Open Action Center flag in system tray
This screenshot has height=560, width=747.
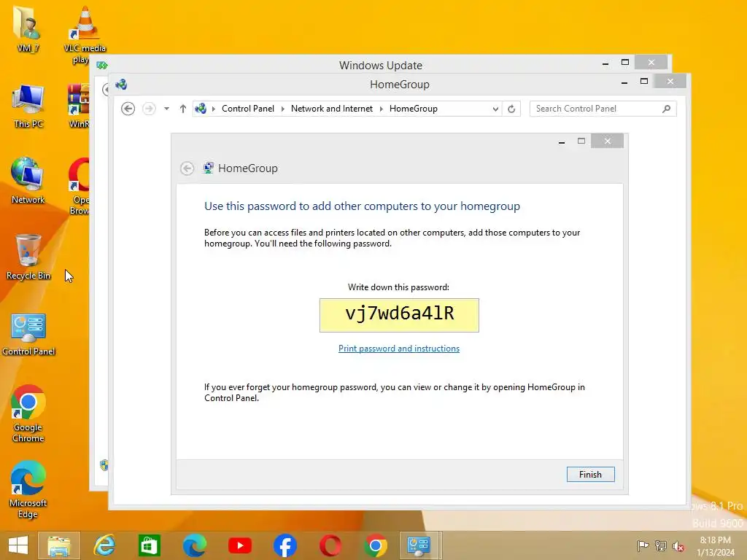643,545
